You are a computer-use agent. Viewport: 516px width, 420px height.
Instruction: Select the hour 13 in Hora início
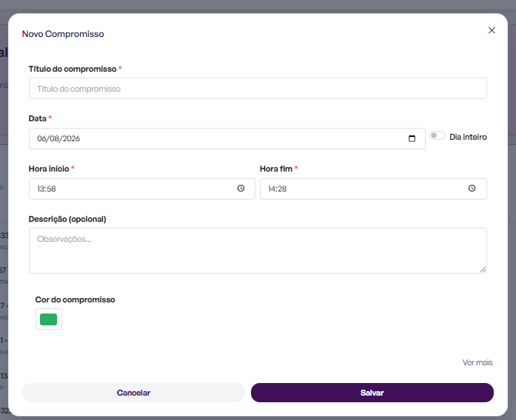[x=41, y=189]
